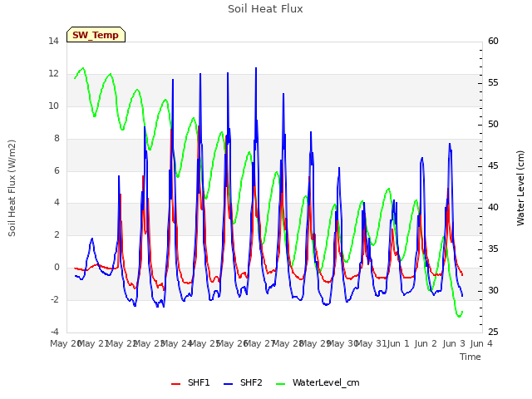Viewport: 532px width, 399px height.
Task: Click the SW_Temp tab label
Action: tap(96, 35)
